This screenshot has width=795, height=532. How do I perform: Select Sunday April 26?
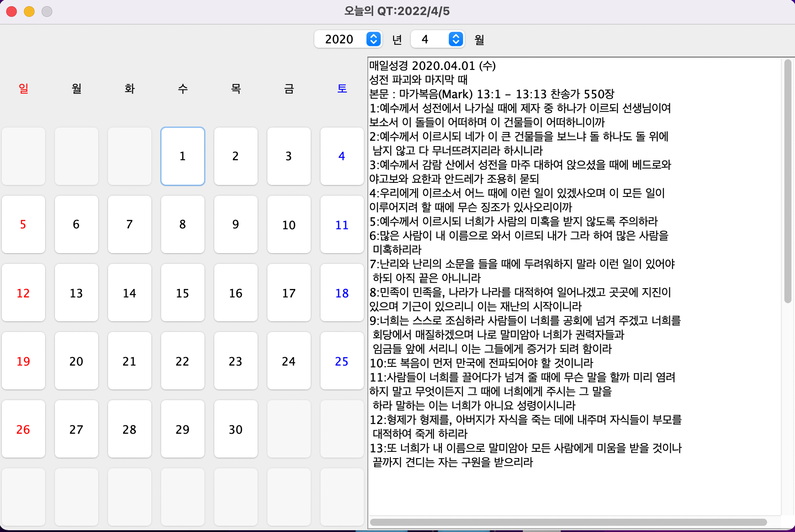(x=23, y=429)
